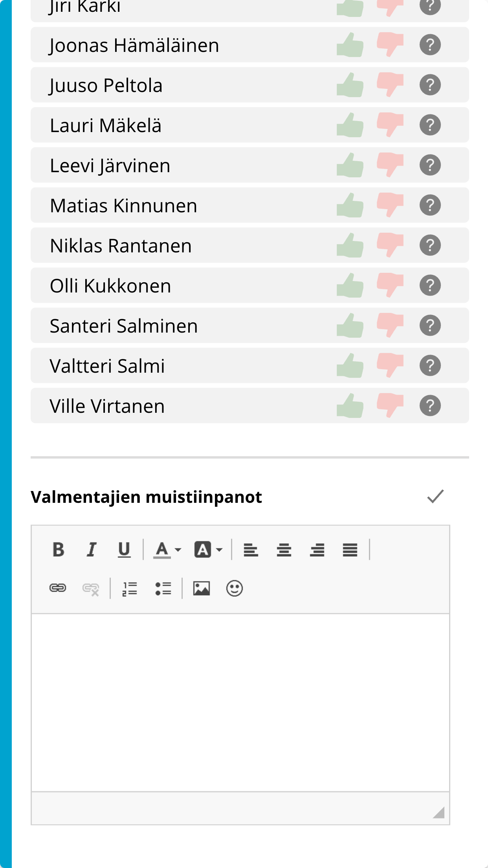Toggle underline formatting button
The width and height of the screenshot is (488, 868).
[124, 550]
